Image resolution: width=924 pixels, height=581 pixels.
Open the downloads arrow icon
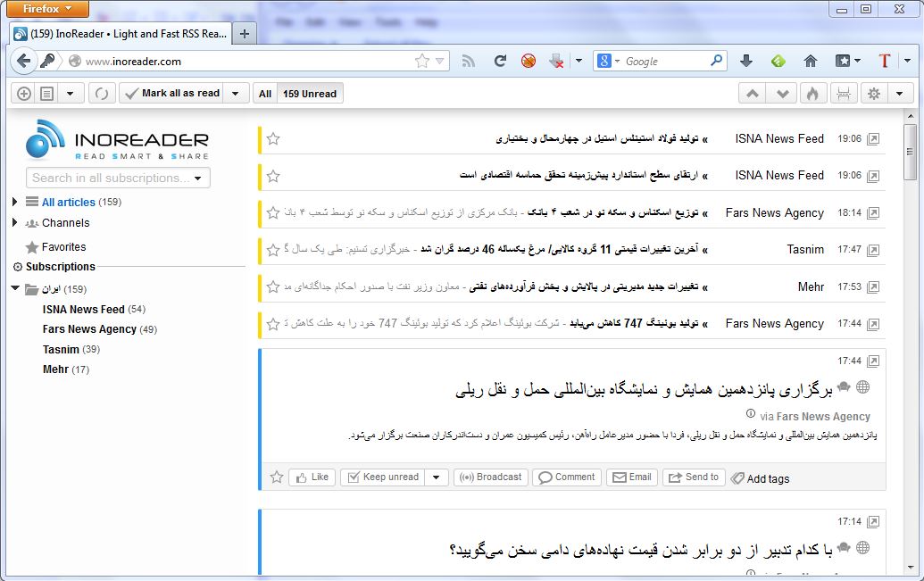pos(746,61)
